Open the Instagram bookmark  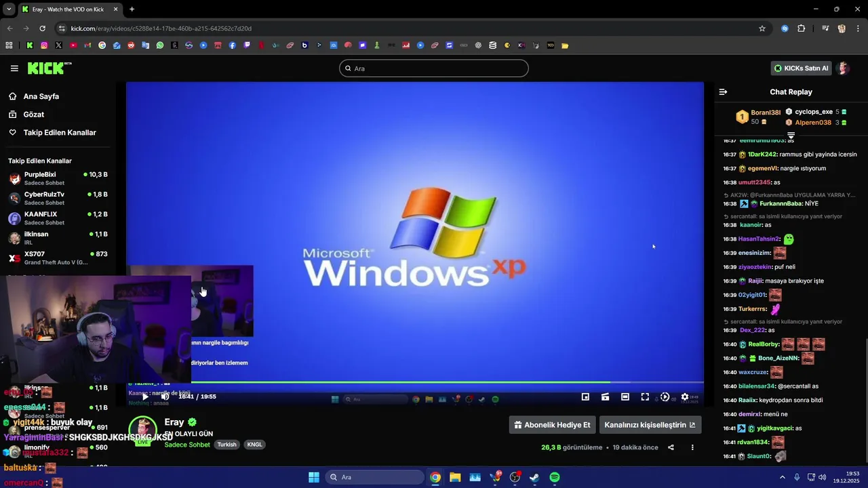pos(44,45)
